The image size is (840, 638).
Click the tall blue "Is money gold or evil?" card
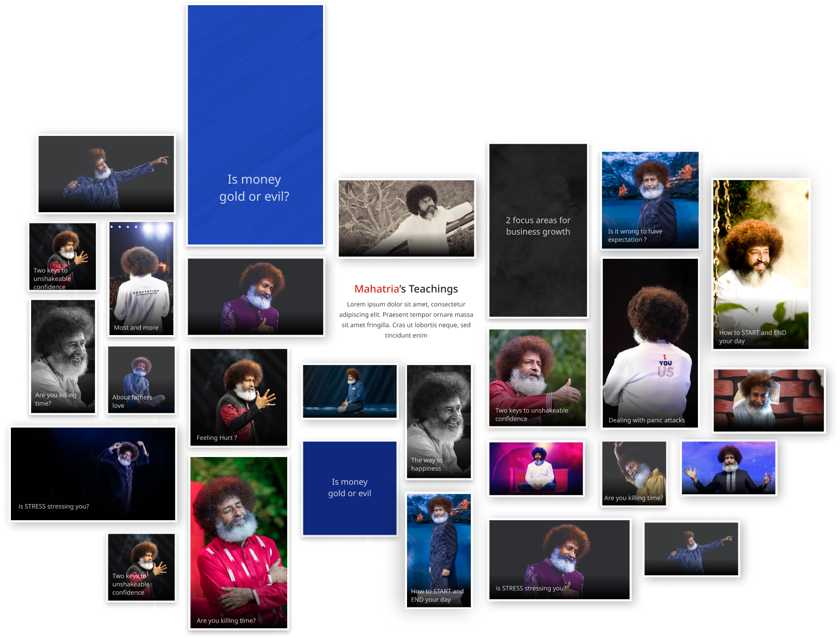tap(255, 125)
